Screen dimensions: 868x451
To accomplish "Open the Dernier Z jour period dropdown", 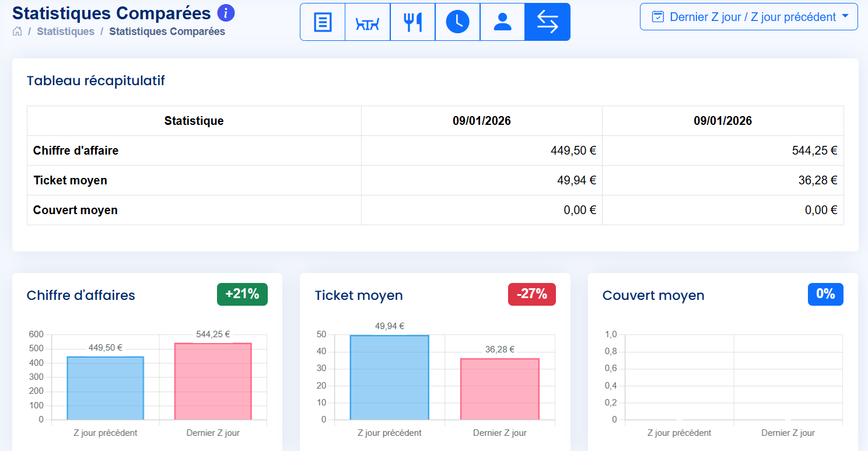I will coord(752,17).
